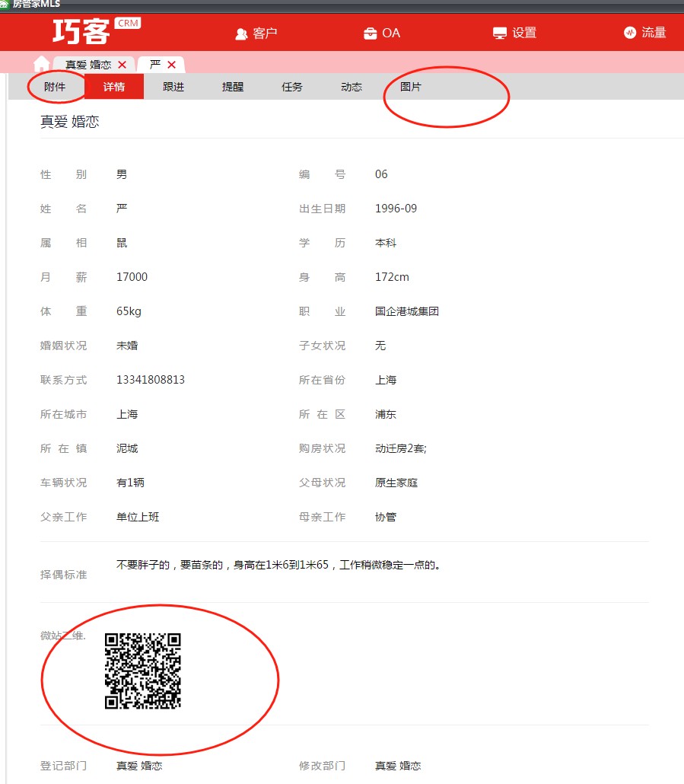Open the OA menu
This screenshot has height=784, width=684.
[x=382, y=33]
